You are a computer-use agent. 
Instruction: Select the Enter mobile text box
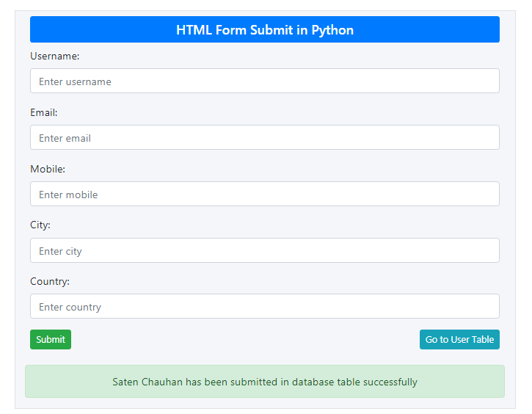pyautogui.click(x=265, y=194)
